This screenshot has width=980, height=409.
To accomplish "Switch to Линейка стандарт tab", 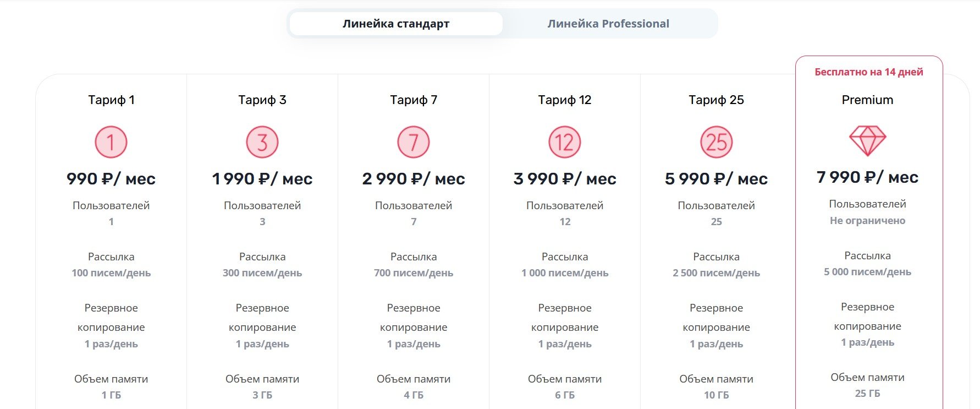I will [396, 24].
